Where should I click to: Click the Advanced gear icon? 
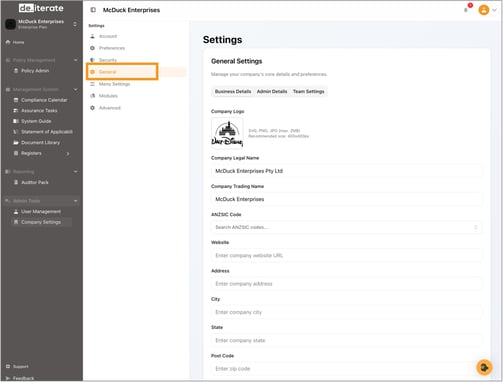click(92, 108)
